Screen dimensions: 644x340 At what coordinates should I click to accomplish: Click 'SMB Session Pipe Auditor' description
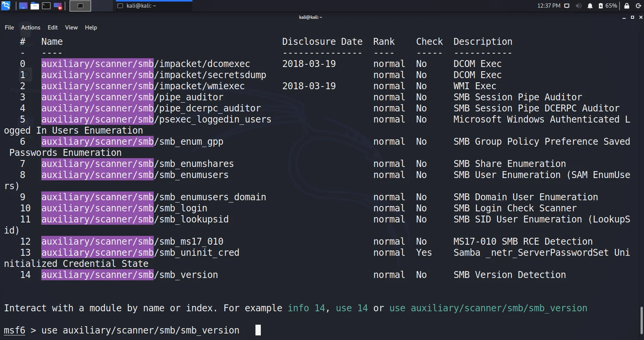[518, 97]
